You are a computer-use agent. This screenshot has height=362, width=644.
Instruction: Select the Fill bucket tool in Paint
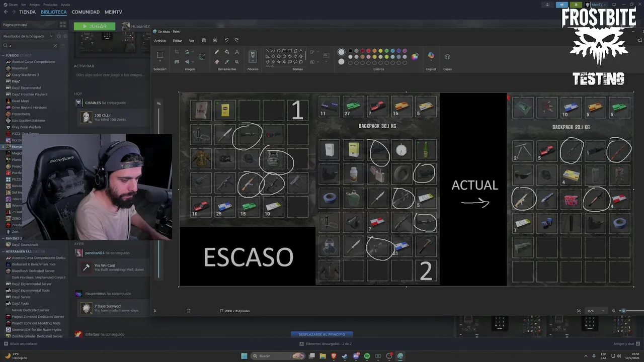click(227, 52)
